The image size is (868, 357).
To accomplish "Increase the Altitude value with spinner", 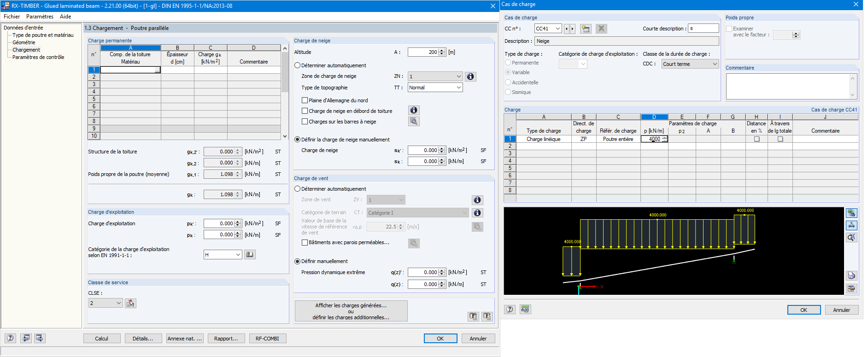I will click(442, 51).
